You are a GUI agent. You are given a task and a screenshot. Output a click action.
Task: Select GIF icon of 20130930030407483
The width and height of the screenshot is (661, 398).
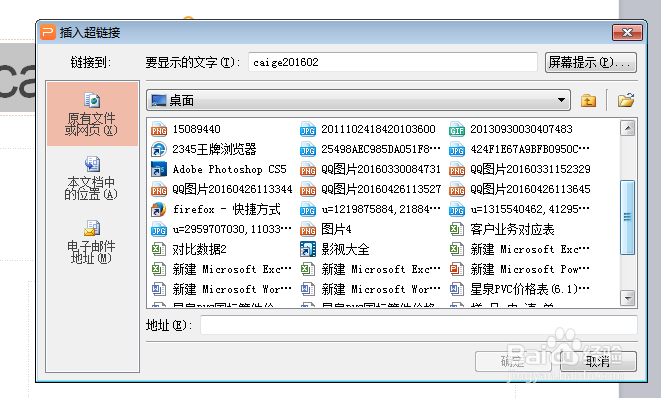click(457, 129)
